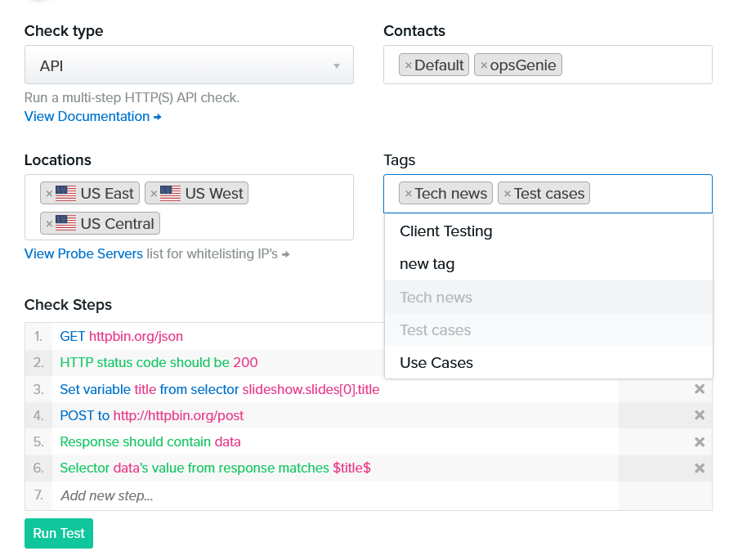Remove the Default contact tag
Viewport: 747px width, 560px height.
pos(407,64)
